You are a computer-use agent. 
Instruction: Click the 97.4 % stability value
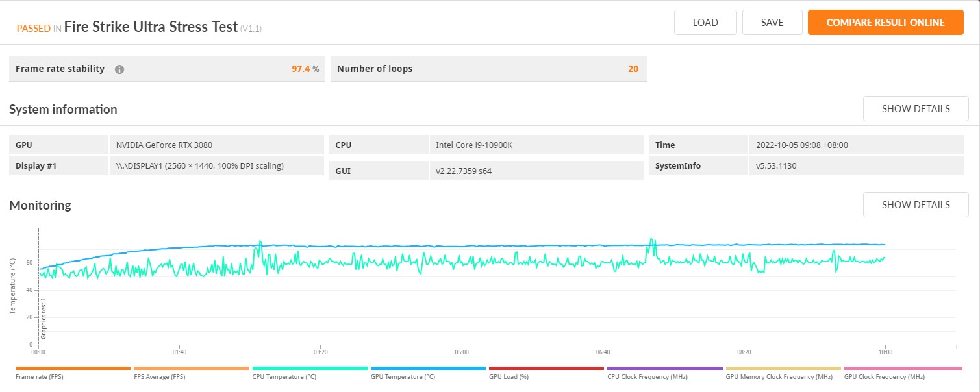305,69
